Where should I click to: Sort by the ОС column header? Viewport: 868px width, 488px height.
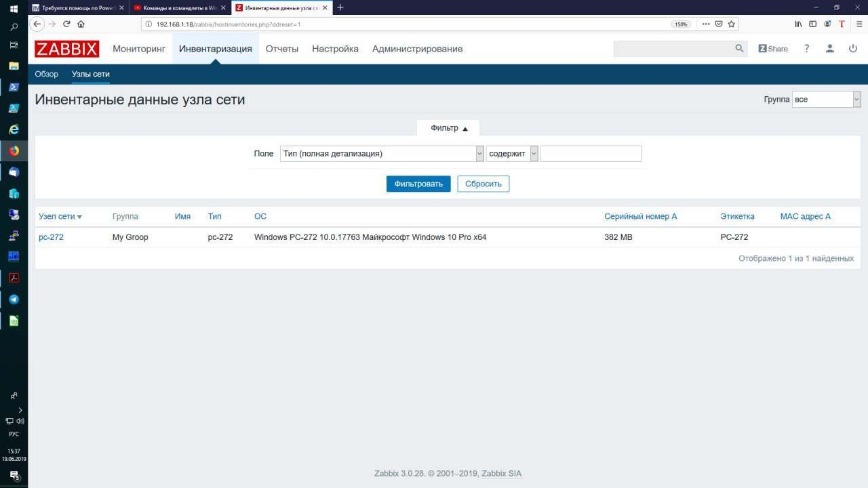coord(260,216)
